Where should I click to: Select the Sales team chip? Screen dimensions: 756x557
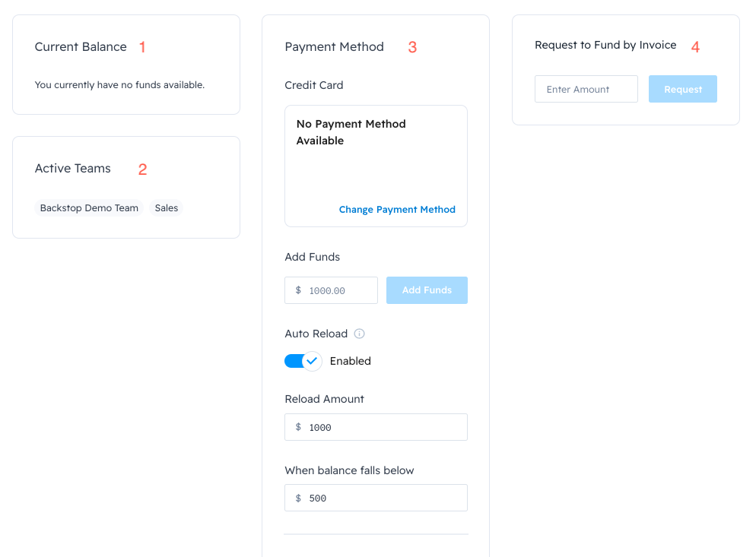click(166, 208)
